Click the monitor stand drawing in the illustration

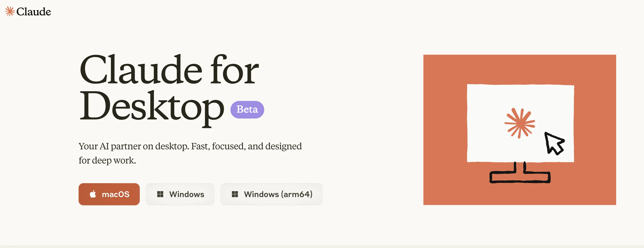[x=520, y=175]
